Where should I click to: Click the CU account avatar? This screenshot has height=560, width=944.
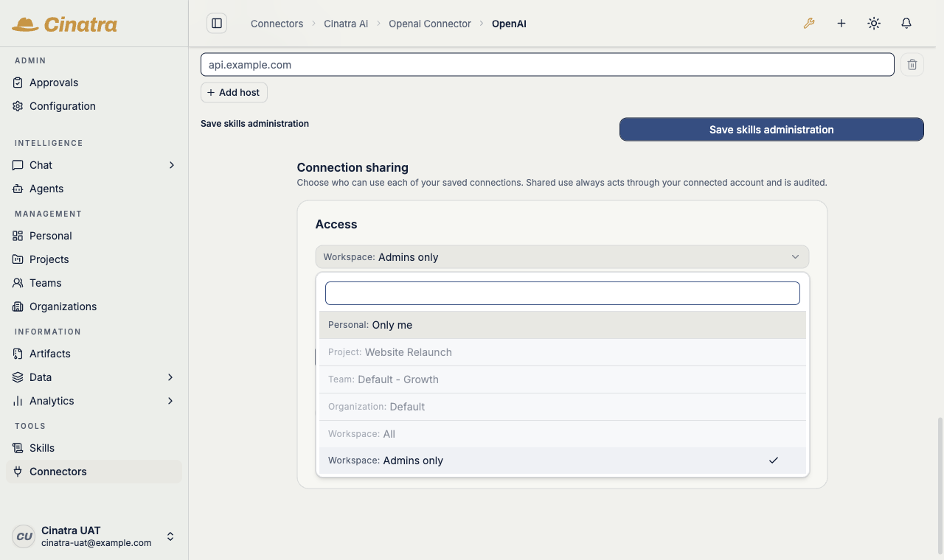[24, 536]
